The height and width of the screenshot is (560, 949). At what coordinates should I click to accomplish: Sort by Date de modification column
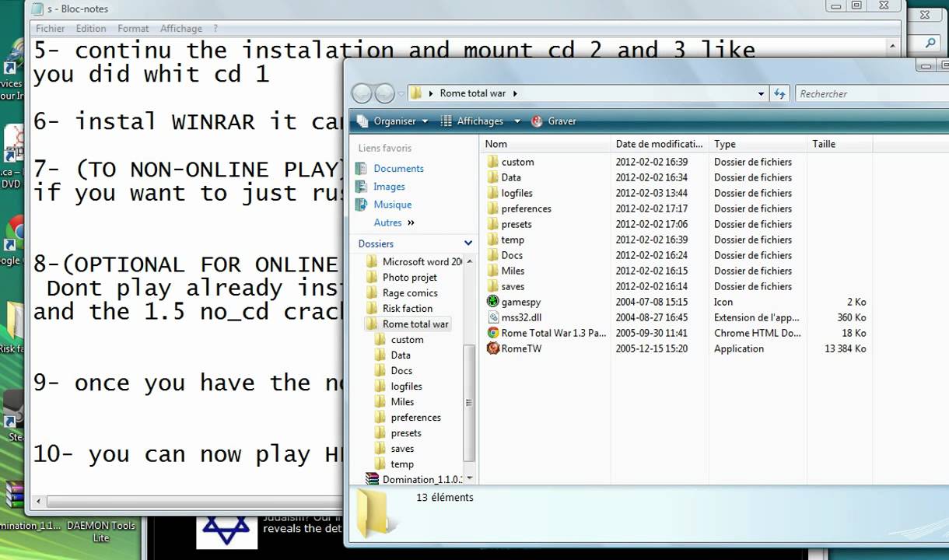pos(660,144)
